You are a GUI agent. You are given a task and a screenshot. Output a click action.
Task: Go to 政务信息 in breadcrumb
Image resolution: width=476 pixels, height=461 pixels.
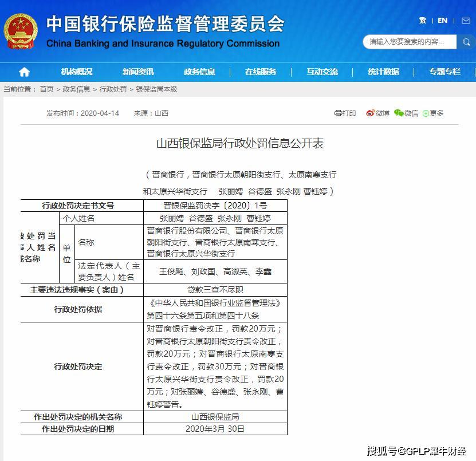coord(76,89)
